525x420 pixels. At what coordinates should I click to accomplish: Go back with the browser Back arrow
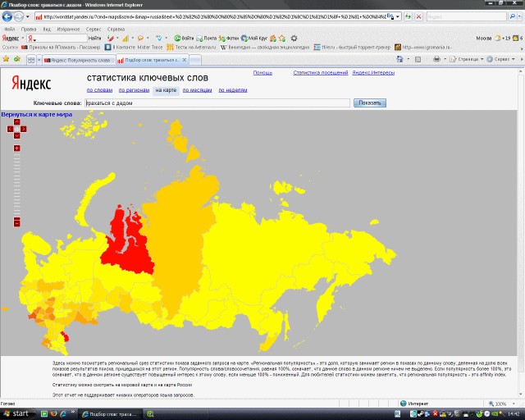coord(7,16)
